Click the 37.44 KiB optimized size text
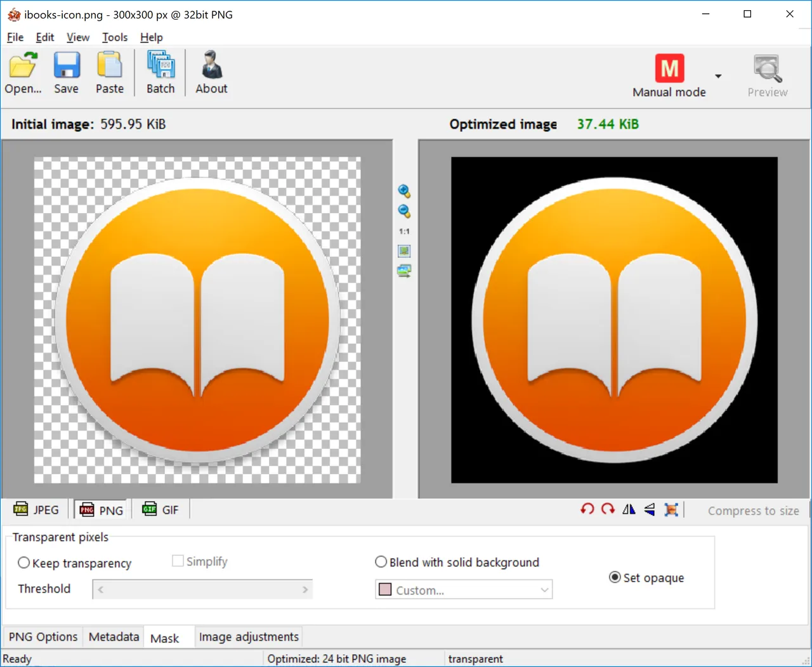 pos(608,124)
